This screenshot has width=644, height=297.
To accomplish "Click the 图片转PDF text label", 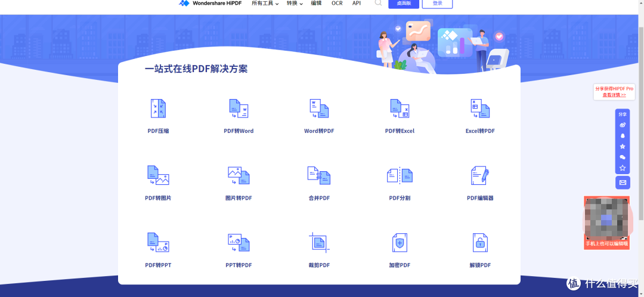I will coord(239,198).
